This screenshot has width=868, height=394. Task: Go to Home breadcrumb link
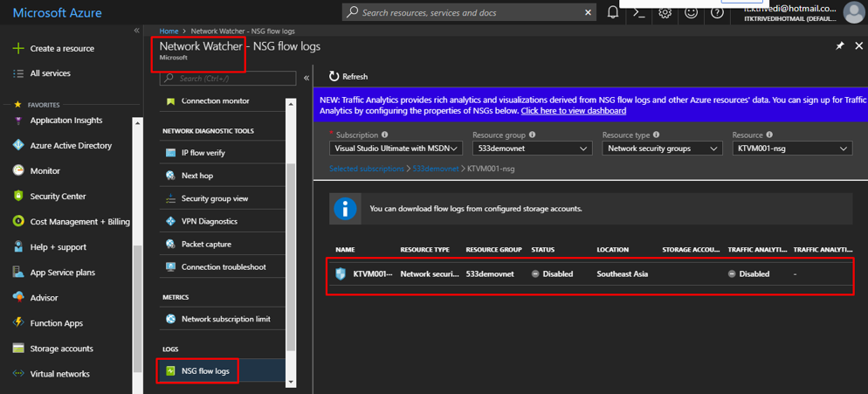click(x=169, y=31)
